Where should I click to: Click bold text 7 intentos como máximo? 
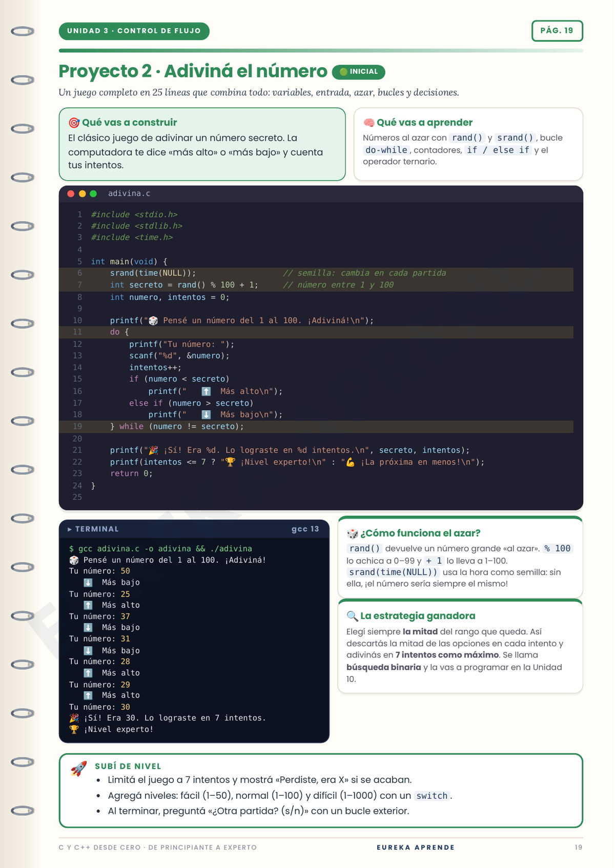click(447, 655)
